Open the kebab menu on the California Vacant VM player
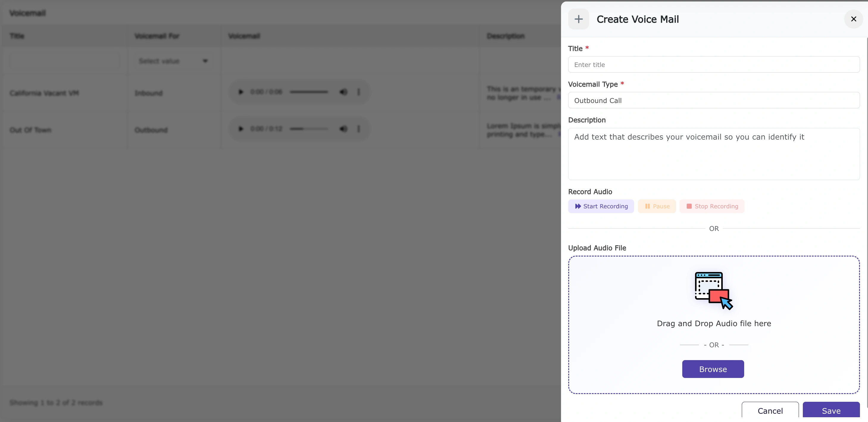Image resolution: width=868 pixels, height=422 pixels. 358,92
